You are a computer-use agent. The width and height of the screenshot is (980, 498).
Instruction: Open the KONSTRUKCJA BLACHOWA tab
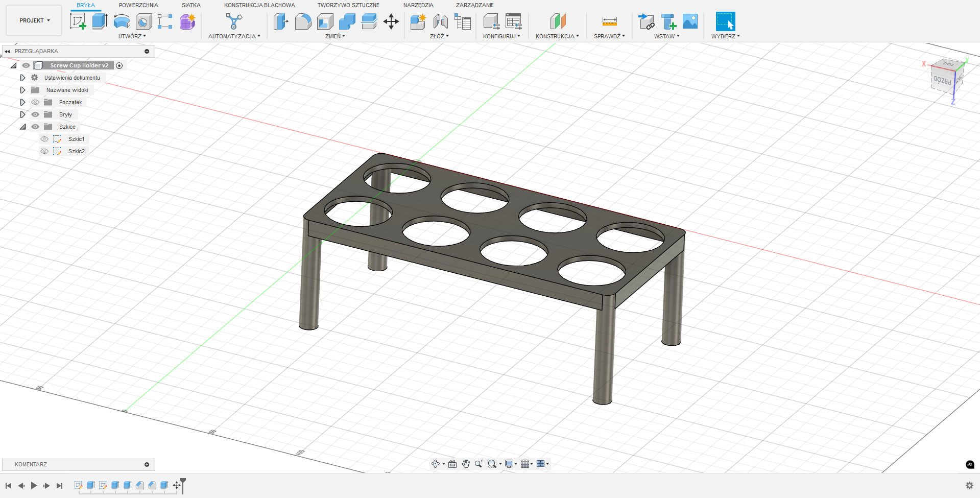[x=259, y=5]
